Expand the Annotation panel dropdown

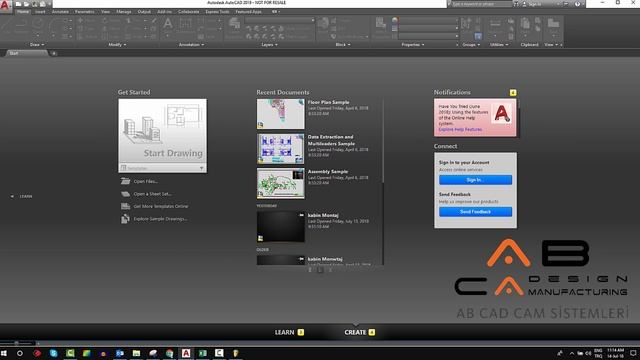[x=191, y=44]
